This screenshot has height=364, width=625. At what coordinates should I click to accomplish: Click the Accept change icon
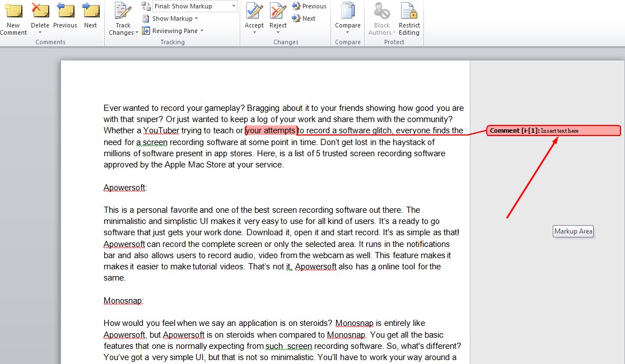(254, 11)
